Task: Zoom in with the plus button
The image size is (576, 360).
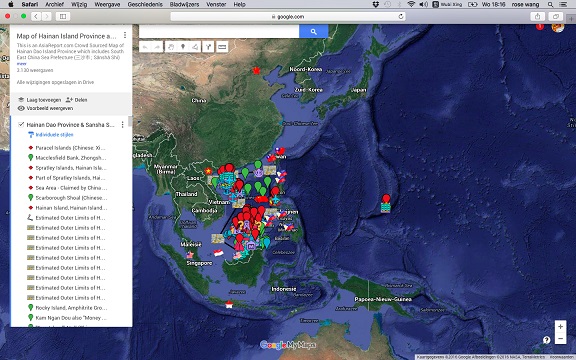Action: tap(560, 326)
